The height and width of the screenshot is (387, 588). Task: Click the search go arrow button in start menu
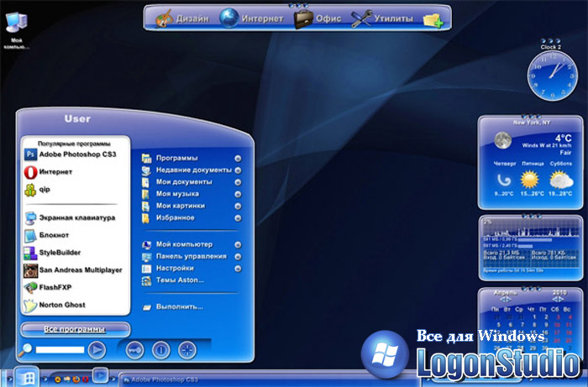tap(97, 349)
